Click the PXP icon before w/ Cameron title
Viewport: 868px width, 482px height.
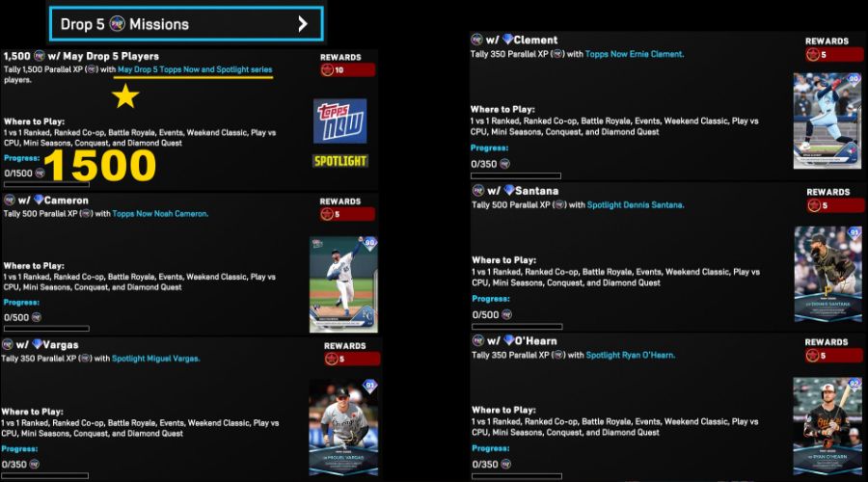(x=10, y=200)
